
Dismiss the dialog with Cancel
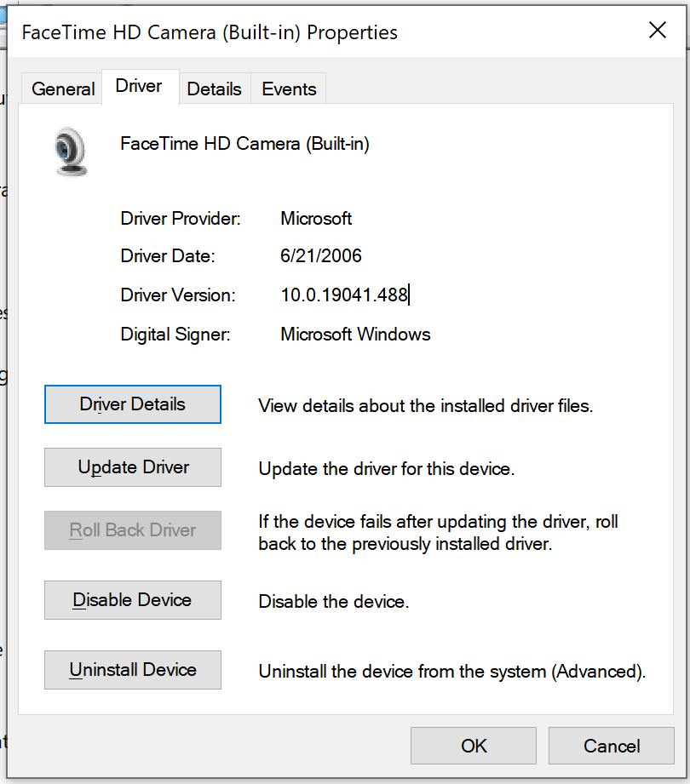pyautogui.click(x=611, y=746)
